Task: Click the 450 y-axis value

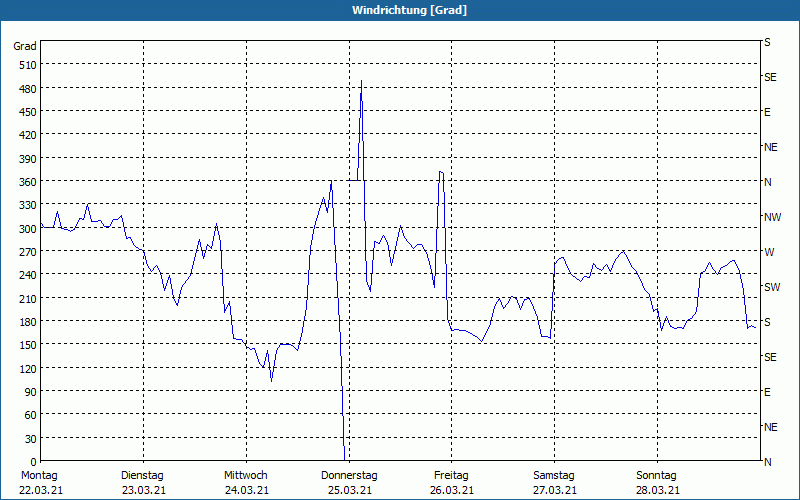Action: click(28, 112)
